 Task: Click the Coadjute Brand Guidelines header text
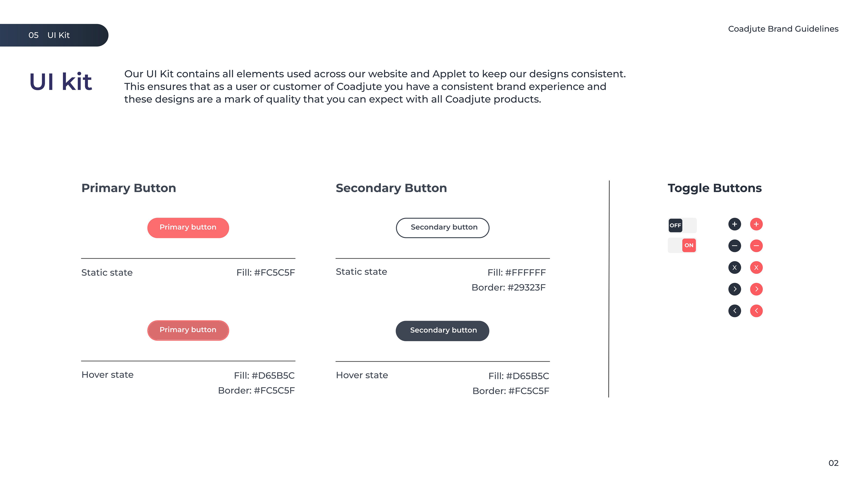pyautogui.click(x=783, y=29)
